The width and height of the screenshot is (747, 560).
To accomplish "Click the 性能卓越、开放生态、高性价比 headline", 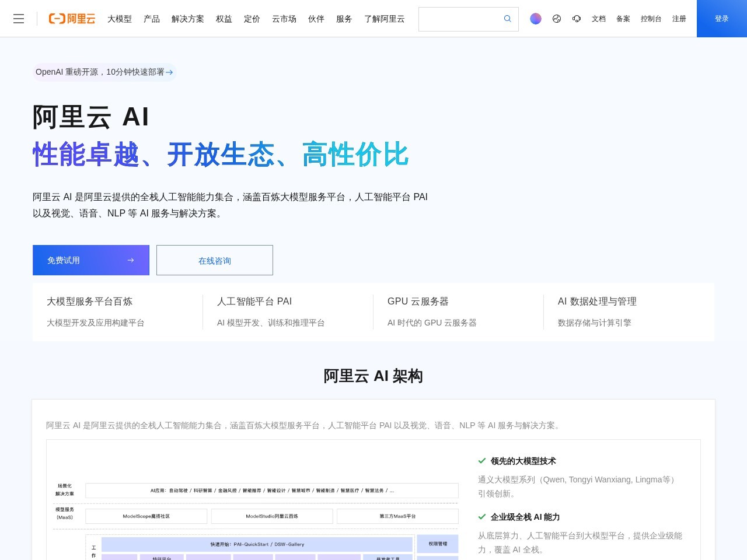I will (x=221, y=155).
